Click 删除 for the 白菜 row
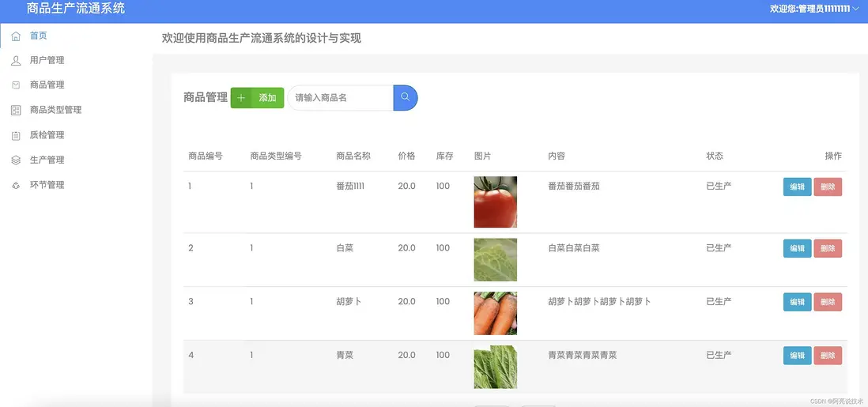The height and width of the screenshot is (407, 868). (828, 248)
